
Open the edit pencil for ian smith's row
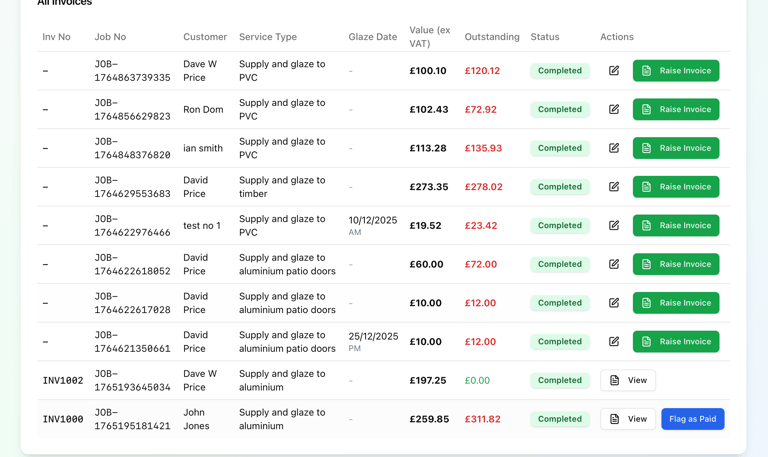pyautogui.click(x=614, y=148)
